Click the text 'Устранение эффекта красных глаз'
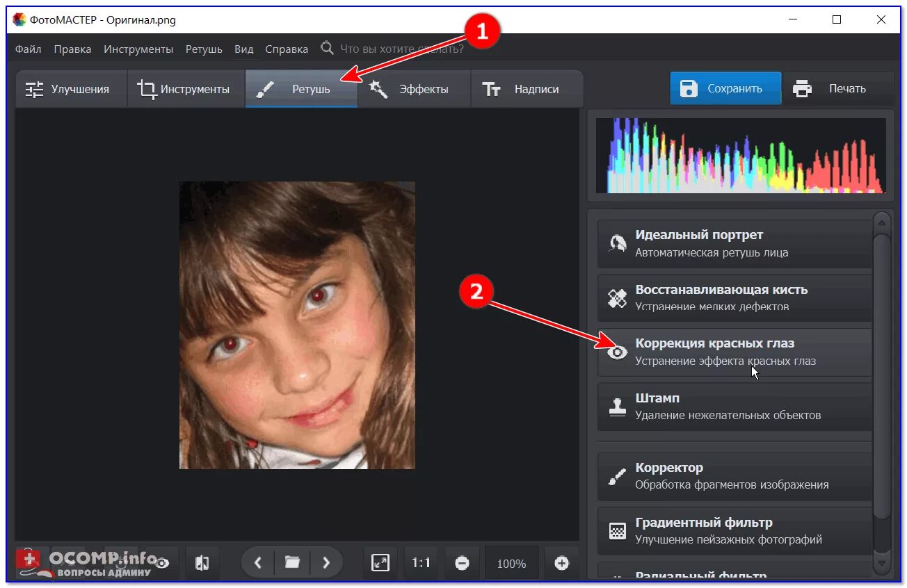 click(725, 361)
